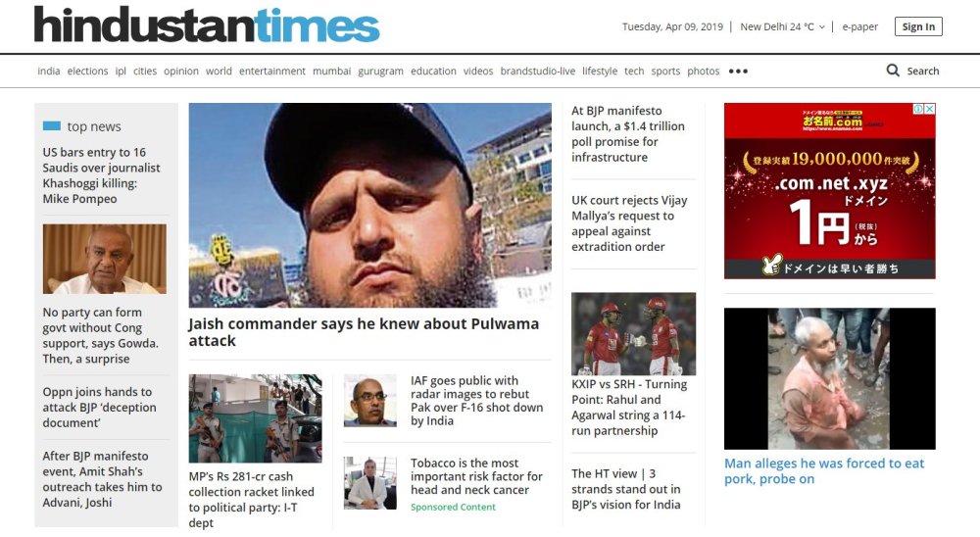Click the ad info icon
This screenshot has width=980, height=537.
tap(919, 109)
